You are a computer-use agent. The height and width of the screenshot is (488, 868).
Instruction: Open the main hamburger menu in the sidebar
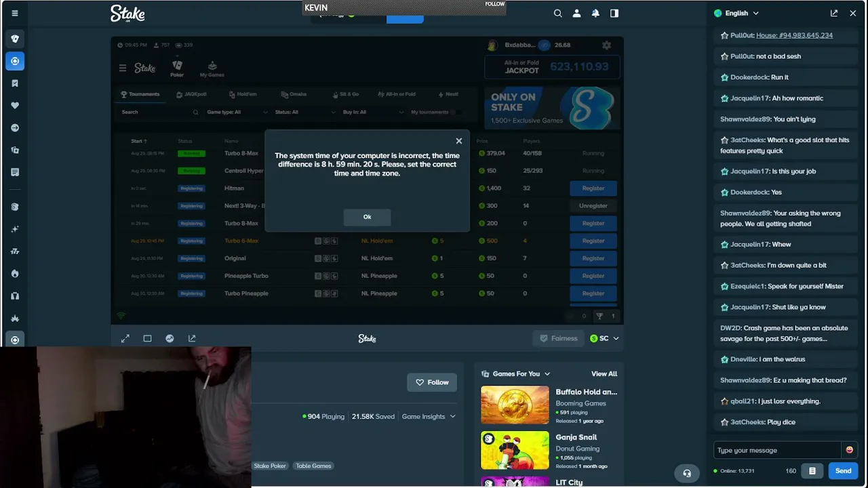click(x=15, y=13)
